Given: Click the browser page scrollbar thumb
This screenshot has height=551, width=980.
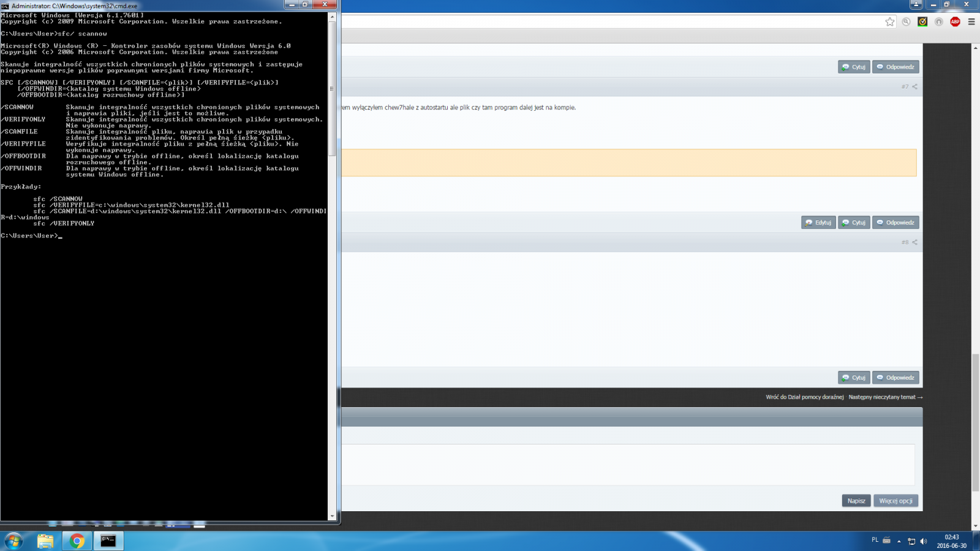Looking at the screenshot, I should [976, 422].
